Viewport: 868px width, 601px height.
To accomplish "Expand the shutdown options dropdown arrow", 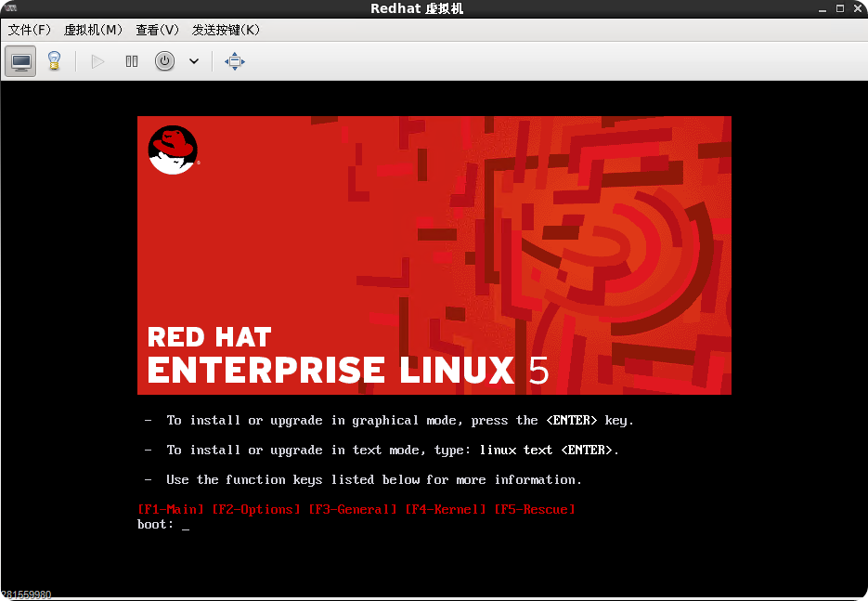I will 194,61.
